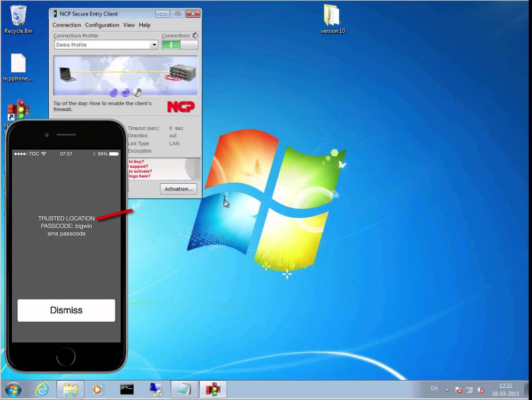Open Remote Desktop Connection taskbar icon

coord(156,389)
